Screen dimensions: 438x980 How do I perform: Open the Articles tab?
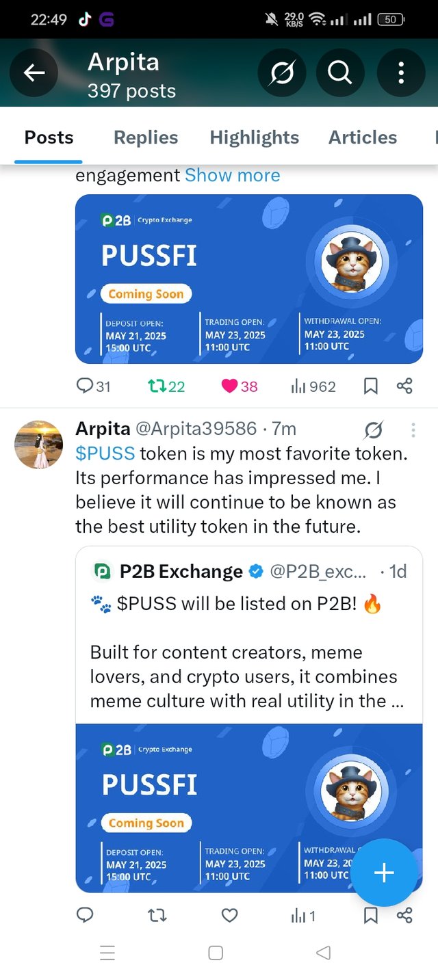(363, 137)
